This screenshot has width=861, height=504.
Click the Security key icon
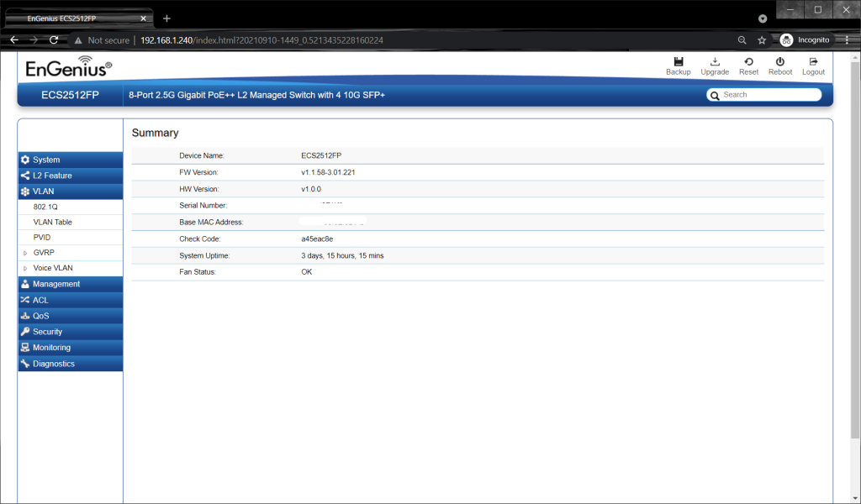tap(25, 331)
